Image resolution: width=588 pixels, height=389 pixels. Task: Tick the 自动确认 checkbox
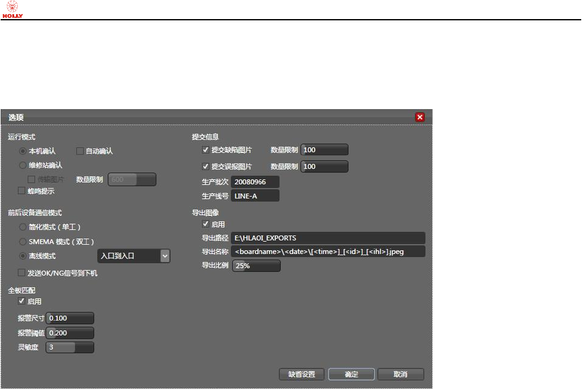(x=79, y=151)
